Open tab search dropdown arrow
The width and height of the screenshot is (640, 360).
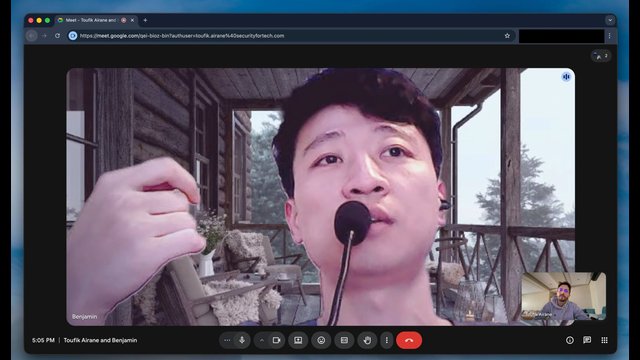pos(610,20)
